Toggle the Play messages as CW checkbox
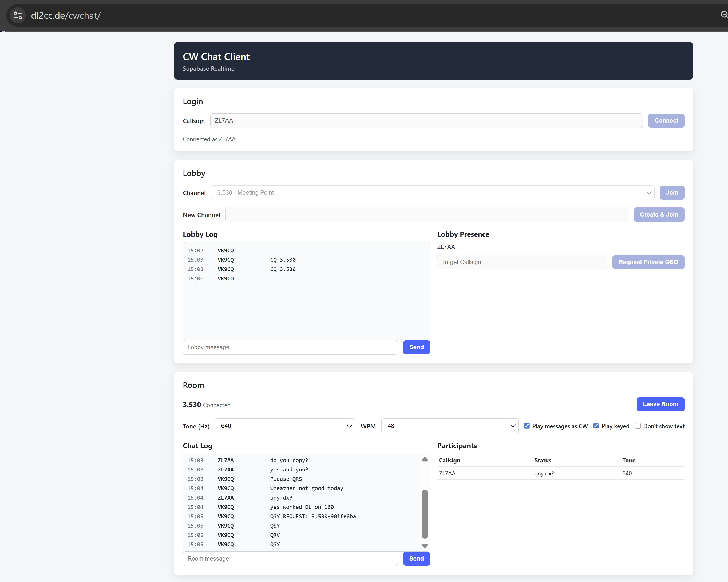728x582 pixels. 527,426
